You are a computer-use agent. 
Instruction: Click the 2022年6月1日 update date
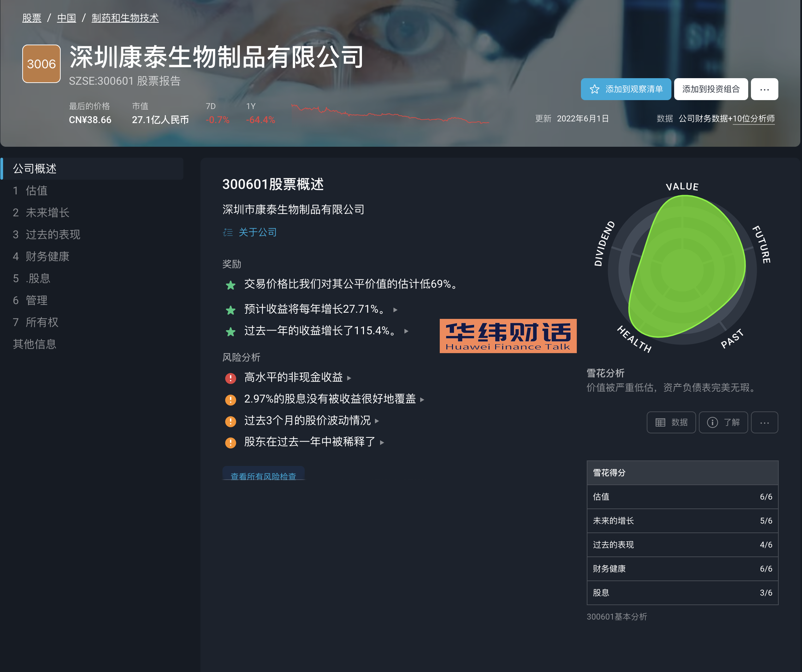[583, 118]
